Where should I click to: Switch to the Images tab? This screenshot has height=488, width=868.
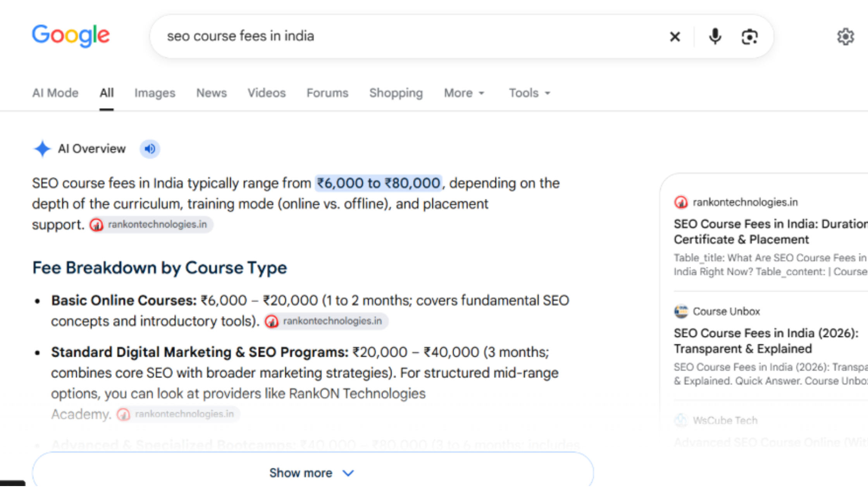155,93
